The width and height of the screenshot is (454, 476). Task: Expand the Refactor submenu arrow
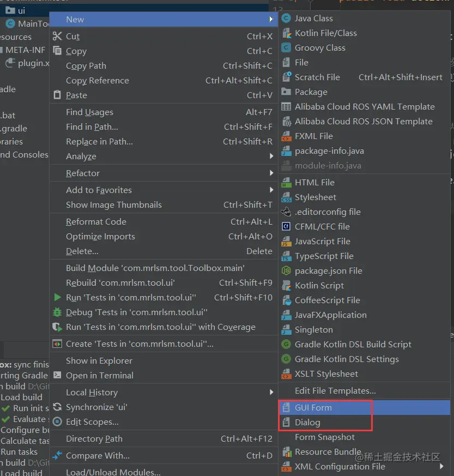click(x=271, y=173)
